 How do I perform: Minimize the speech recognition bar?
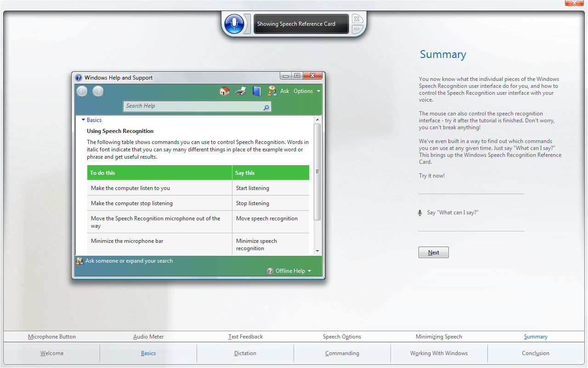click(357, 30)
